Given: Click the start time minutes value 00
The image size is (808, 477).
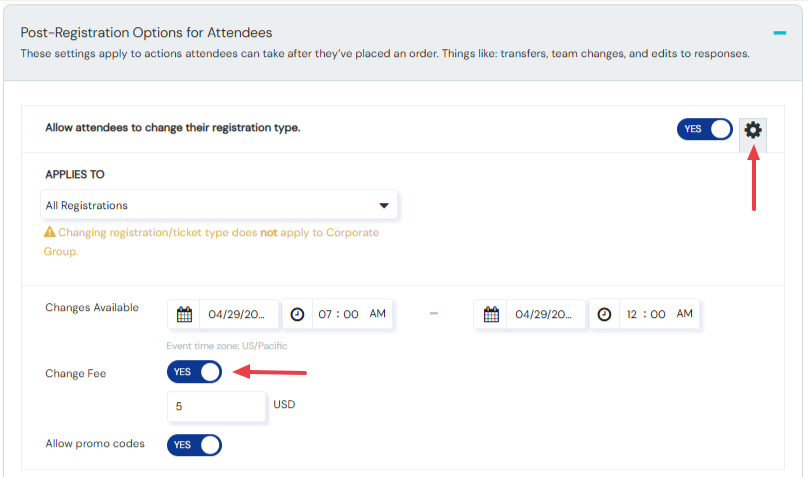Looking at the screenshot, I should pos(351,314).
